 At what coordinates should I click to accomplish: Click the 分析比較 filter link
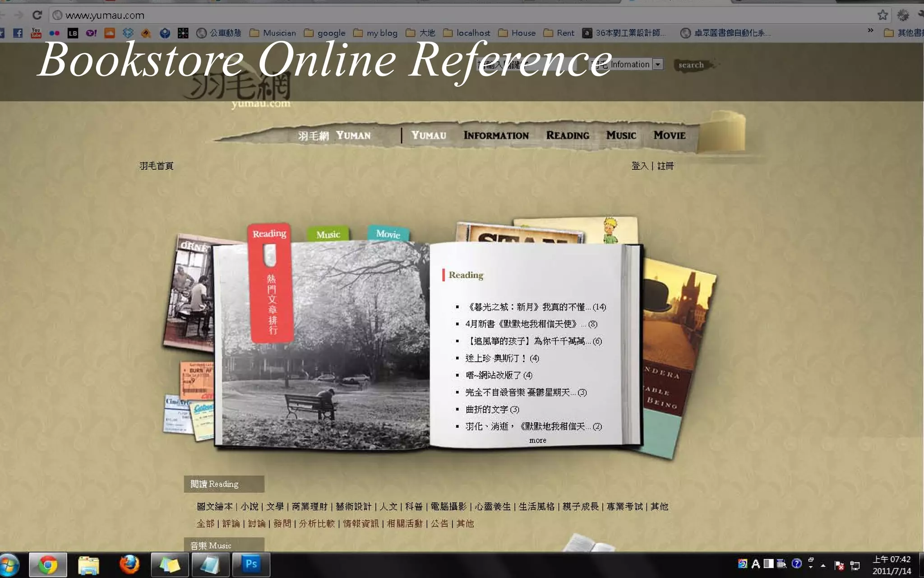click(x=317, y=524)
